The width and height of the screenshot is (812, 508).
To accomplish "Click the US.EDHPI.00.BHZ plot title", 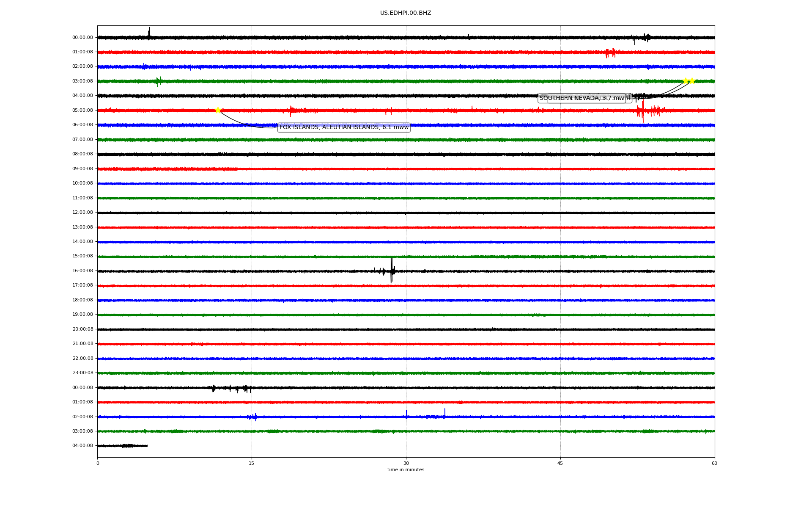I will 406,13.
